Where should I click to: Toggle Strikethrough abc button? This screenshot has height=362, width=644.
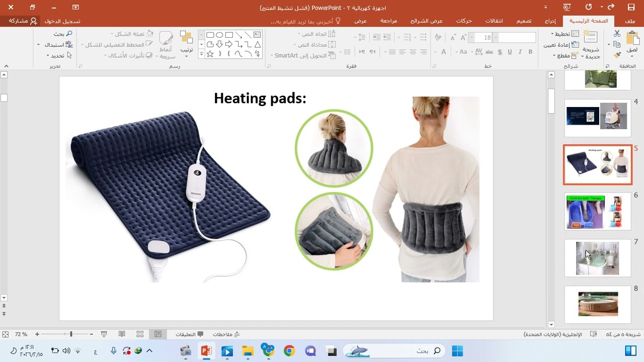tap(489, 52)
